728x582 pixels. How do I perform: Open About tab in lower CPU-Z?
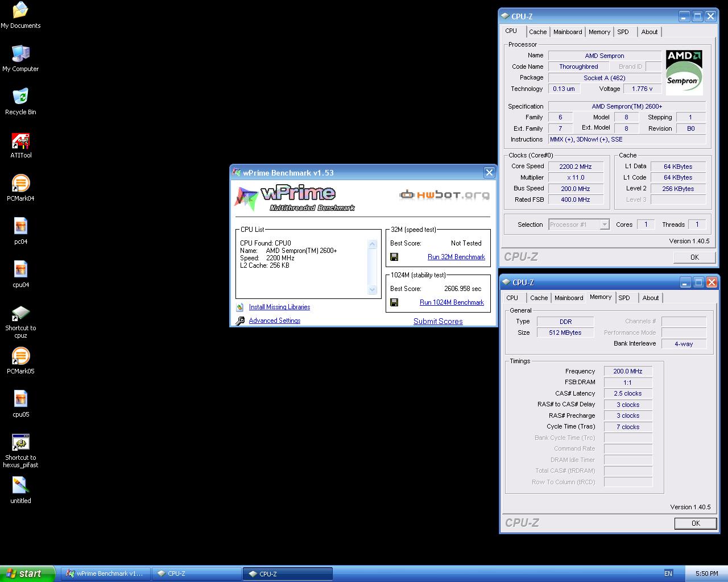tap(651, 298)
